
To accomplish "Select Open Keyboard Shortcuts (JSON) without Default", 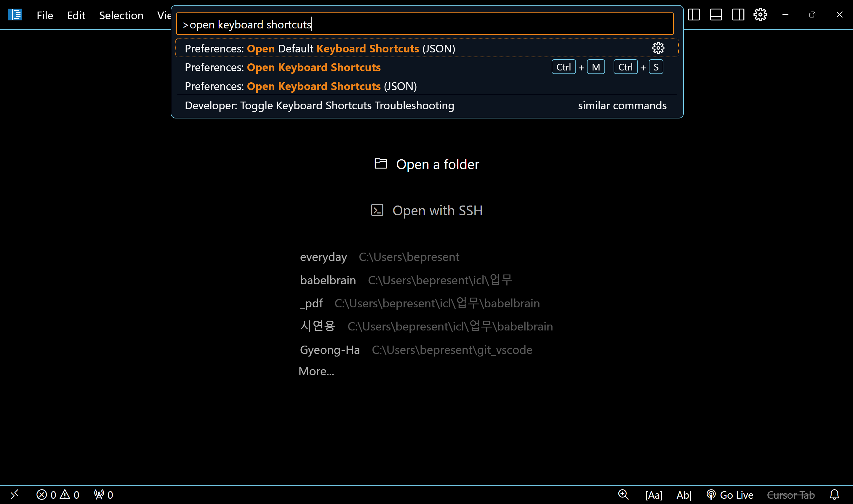I will point(427,86).
